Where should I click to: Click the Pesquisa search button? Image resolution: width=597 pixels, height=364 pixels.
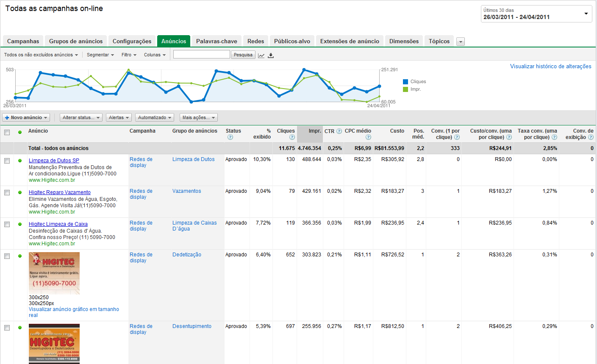pos(243,55)
